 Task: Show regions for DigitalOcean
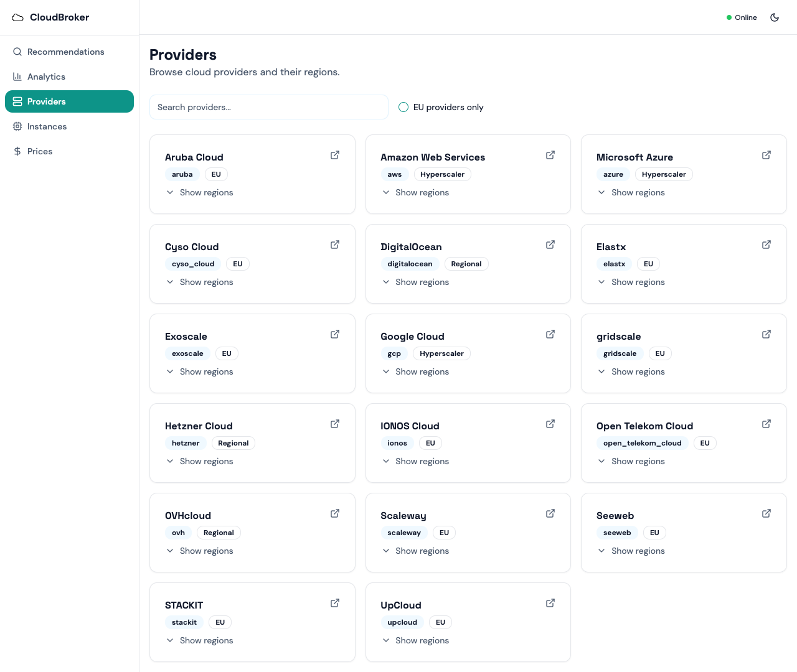click(x=415, y=282)
